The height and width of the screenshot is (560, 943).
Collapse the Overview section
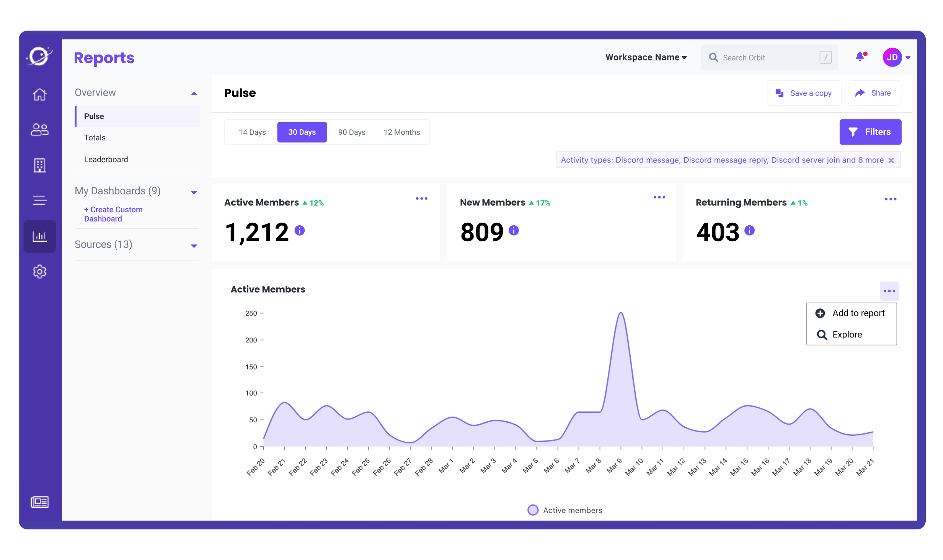194,93
